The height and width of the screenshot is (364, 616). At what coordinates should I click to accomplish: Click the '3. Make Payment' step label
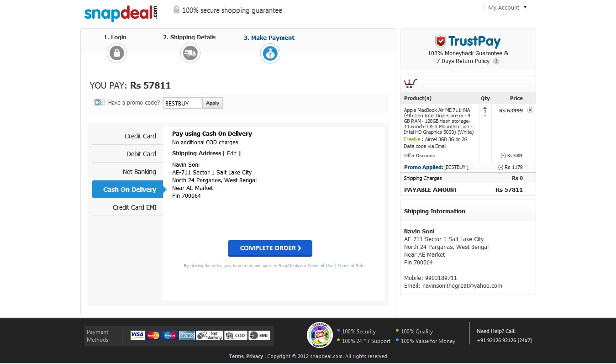(269, 38)
